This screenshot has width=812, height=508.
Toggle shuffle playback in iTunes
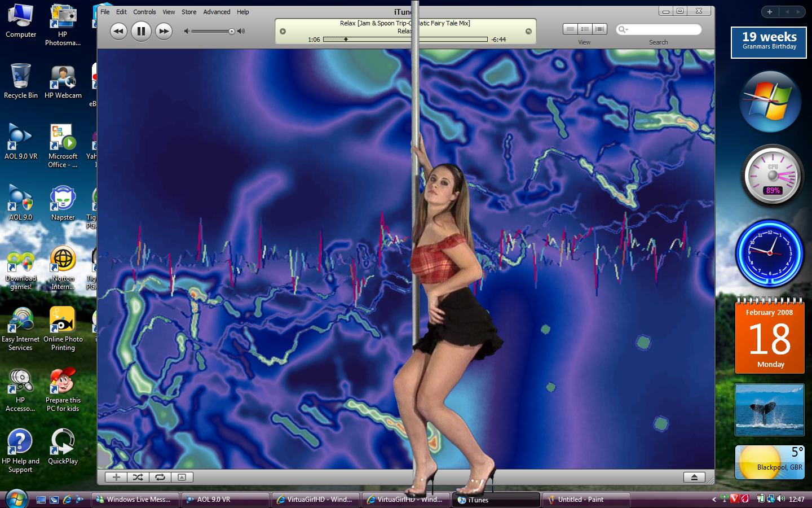pos(138,477)
